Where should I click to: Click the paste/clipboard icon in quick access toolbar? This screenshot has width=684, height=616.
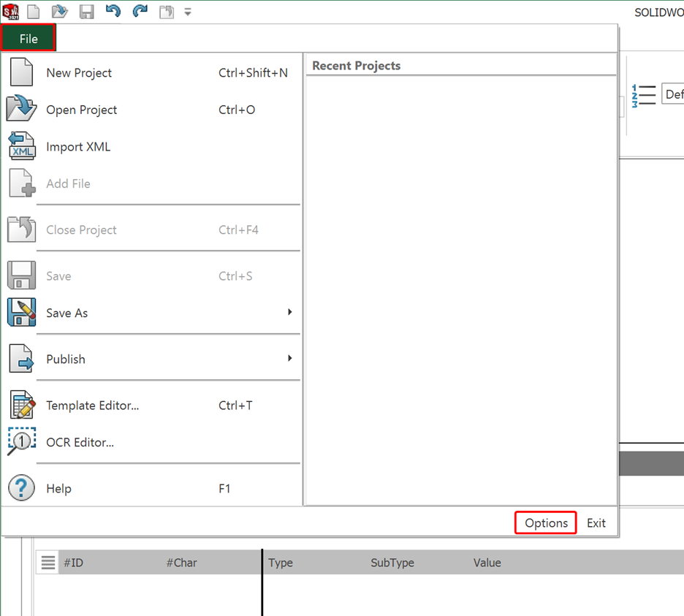click(x=166, y=12)
